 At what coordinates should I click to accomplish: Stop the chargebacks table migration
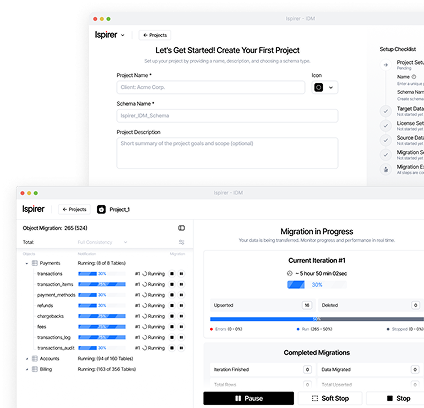click(x=172, y=316)
